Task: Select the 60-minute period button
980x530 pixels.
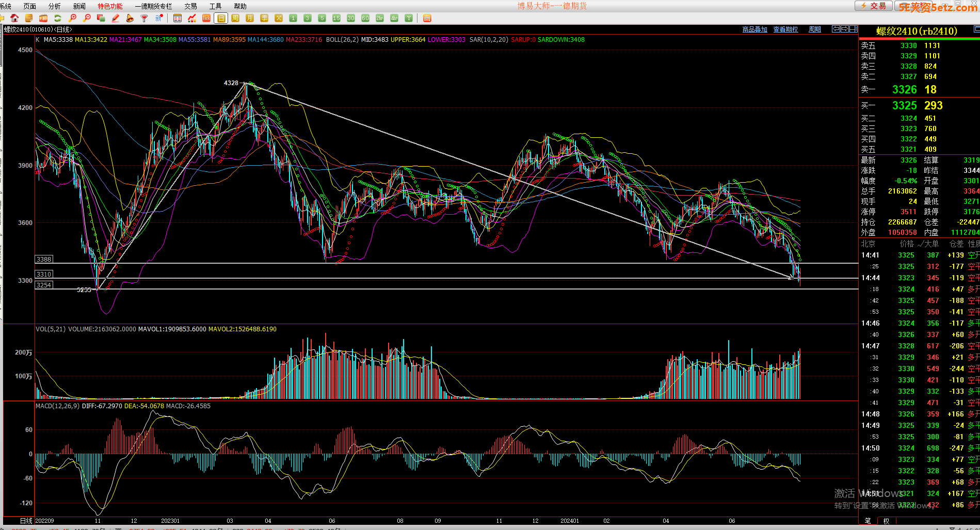Action: [x=365, y=18]
